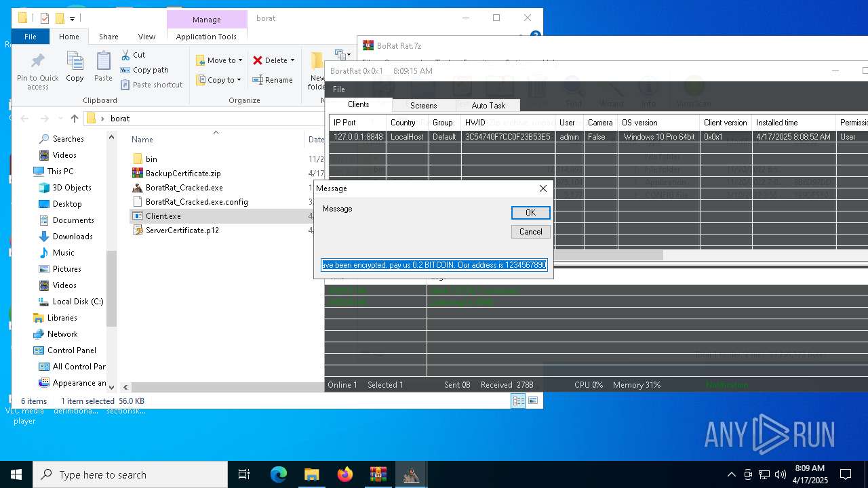Screen dimensions: 868x488
Task: Click Start button on taskbar
Action: click(16, 474)
